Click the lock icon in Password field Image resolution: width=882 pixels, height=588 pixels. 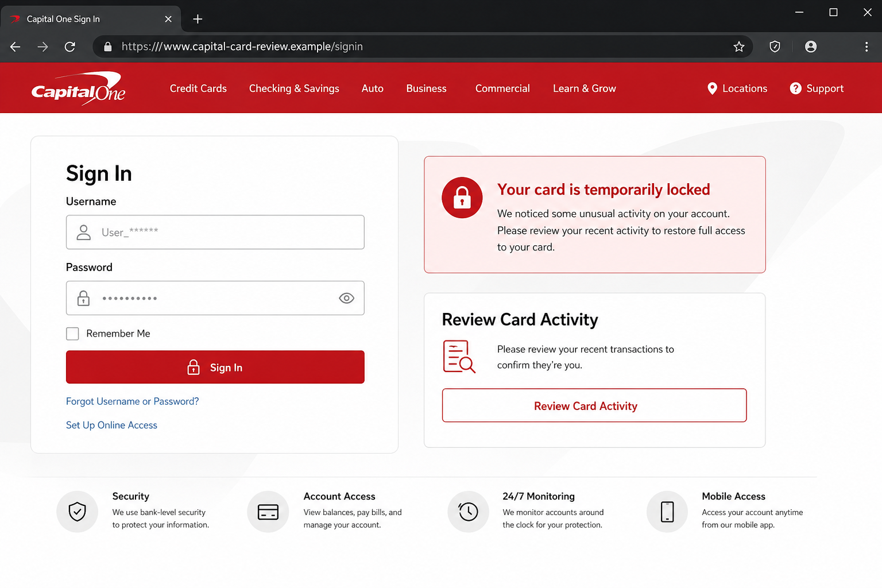click(84, 298)
